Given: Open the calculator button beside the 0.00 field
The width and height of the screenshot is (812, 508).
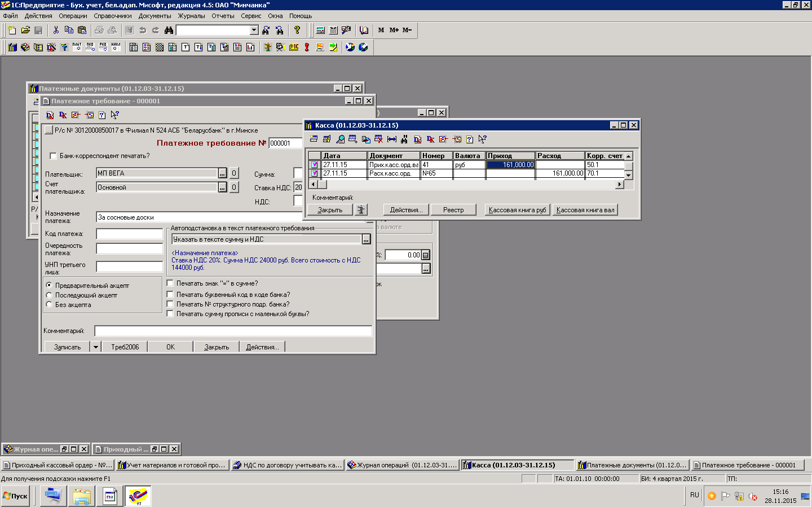Looking at the screenshot, I should [x=425, y=255].
